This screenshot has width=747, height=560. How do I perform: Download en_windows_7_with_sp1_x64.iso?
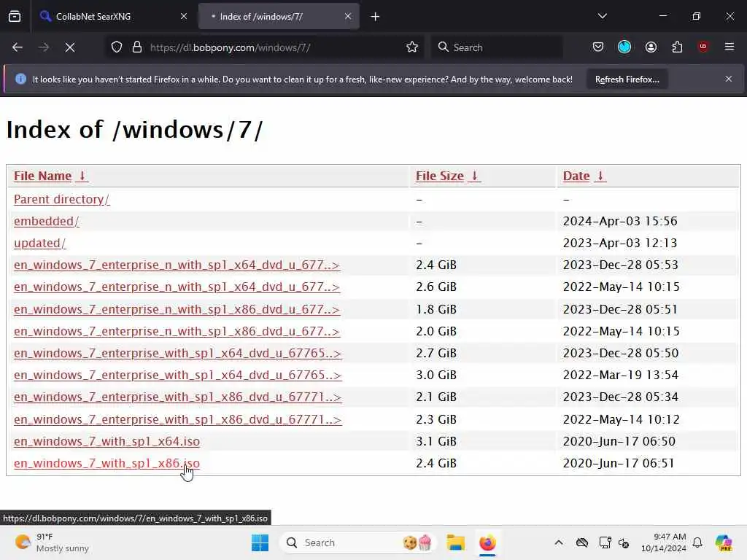(x=107, y=441)
